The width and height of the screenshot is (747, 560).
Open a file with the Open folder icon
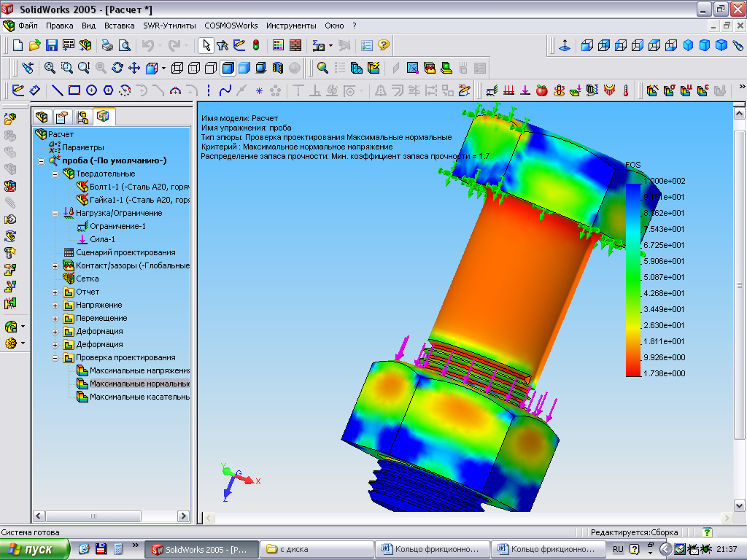point(34,45)
